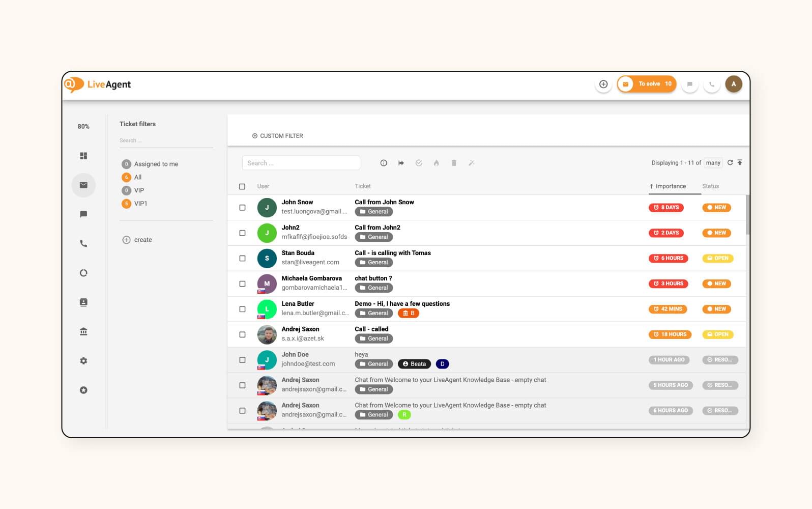Viewport: 812px width, 509px height.
Task: Open the Reports circle icon in sidebar
Action: tap(83, 273)
